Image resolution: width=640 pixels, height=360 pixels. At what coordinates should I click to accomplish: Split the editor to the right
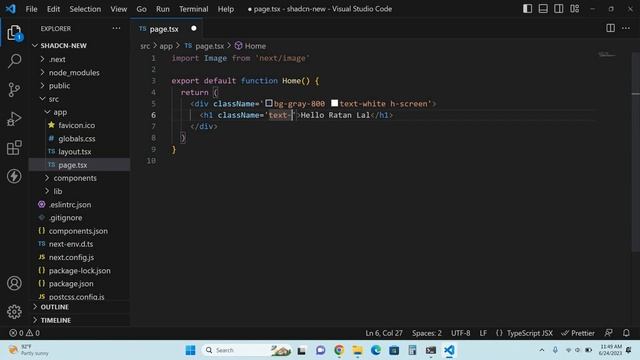[610, 28]
